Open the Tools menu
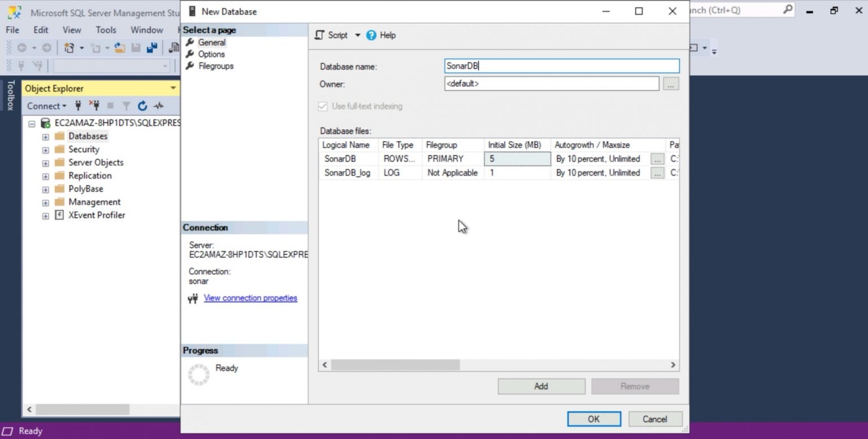 [x=106, y=29]
